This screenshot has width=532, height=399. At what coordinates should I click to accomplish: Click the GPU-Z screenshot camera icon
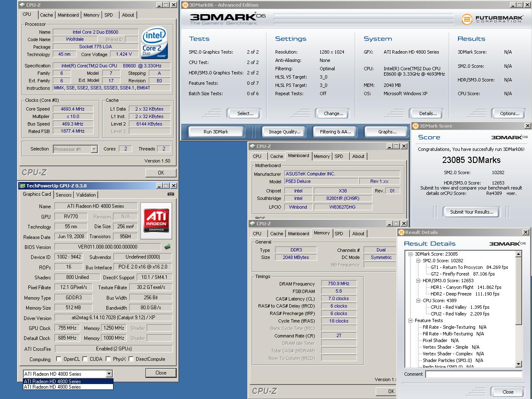[170, 194]
